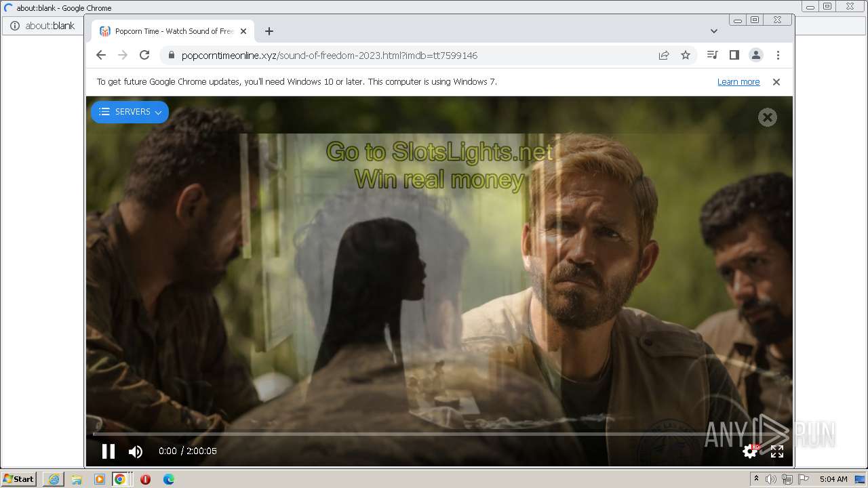This screenshot has height=488, width=868.
Task: Open Windows Explorer folder in taskbar
Action: [77, 479]
